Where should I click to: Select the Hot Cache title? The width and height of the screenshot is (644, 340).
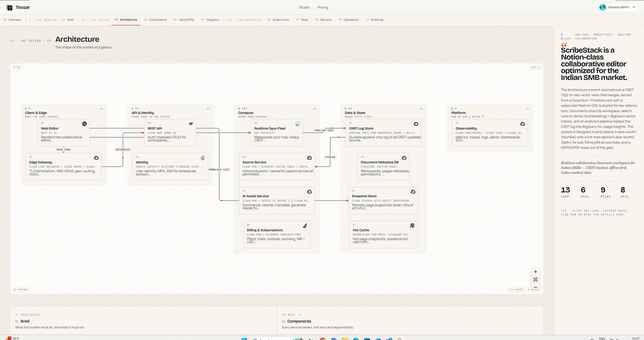[361, 230]
